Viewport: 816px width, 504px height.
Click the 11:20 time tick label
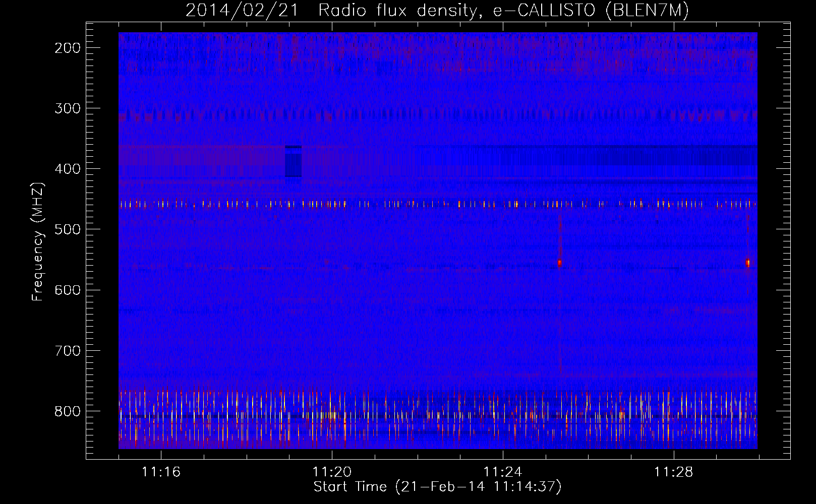[332, 472]
